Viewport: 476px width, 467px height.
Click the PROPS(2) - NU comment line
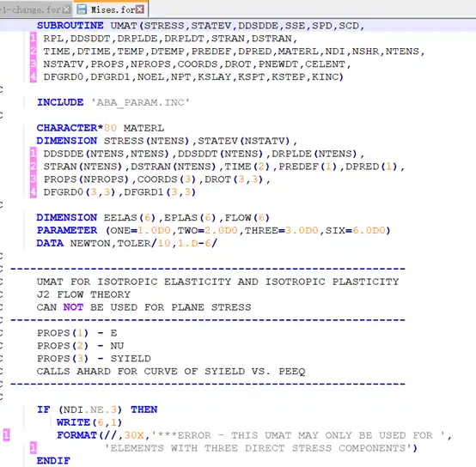(80, 346)
